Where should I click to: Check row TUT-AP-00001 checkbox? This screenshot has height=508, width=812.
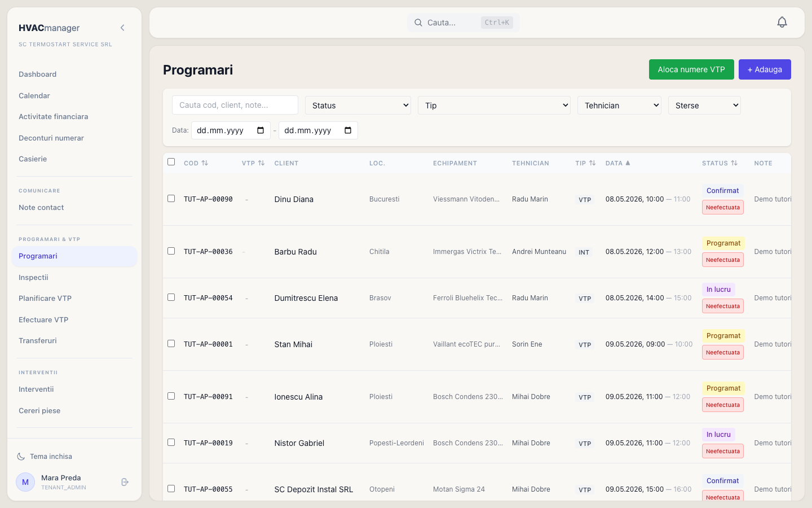[x=171, y=344]
